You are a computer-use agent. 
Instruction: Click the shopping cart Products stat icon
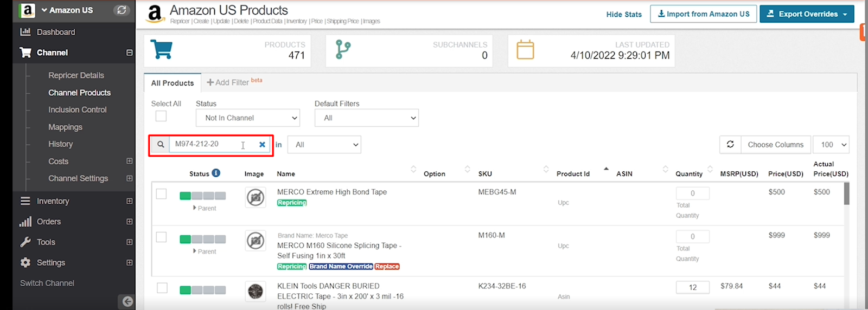point(161,49)
